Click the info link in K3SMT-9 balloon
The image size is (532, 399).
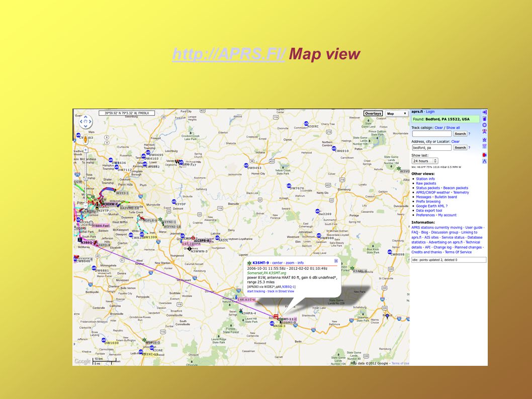(301, 263)
